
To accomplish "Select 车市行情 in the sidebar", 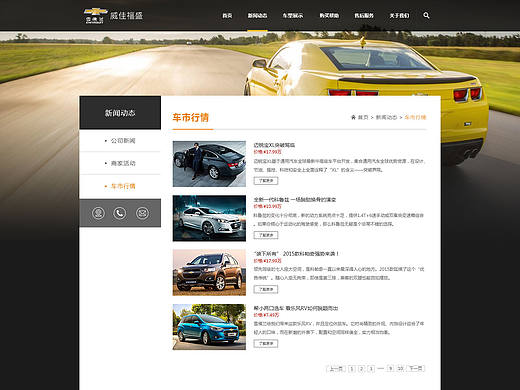I will pos(123,186).
